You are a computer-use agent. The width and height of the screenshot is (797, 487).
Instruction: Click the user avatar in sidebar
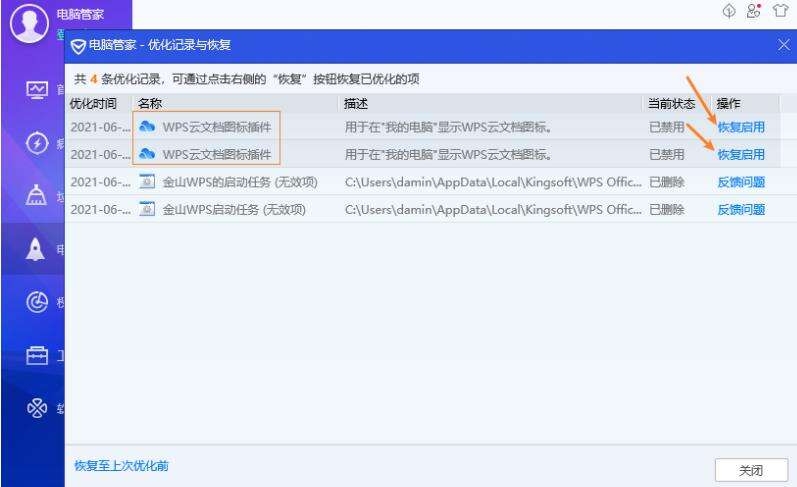pyautogui.click(x=29, y=23)
